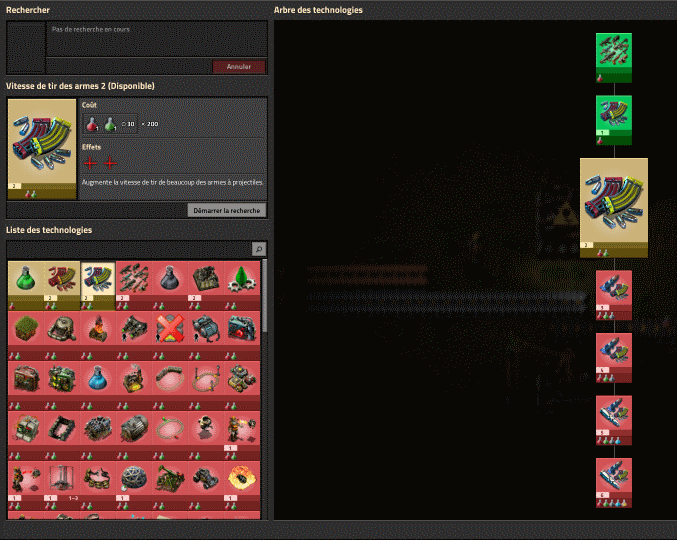Select the storage tank fluid handling technology

click(x=62, y=335)
